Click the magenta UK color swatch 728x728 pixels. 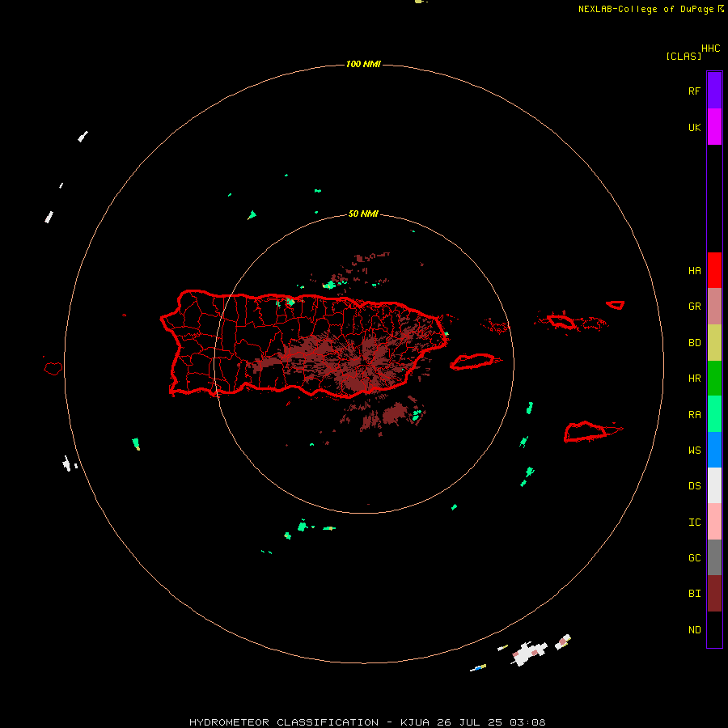(714, 127)
